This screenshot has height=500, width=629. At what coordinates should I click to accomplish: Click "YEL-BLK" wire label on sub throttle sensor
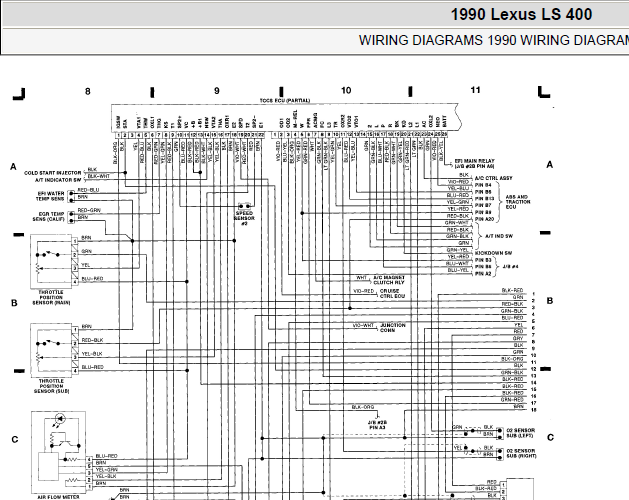pos(92,354)
